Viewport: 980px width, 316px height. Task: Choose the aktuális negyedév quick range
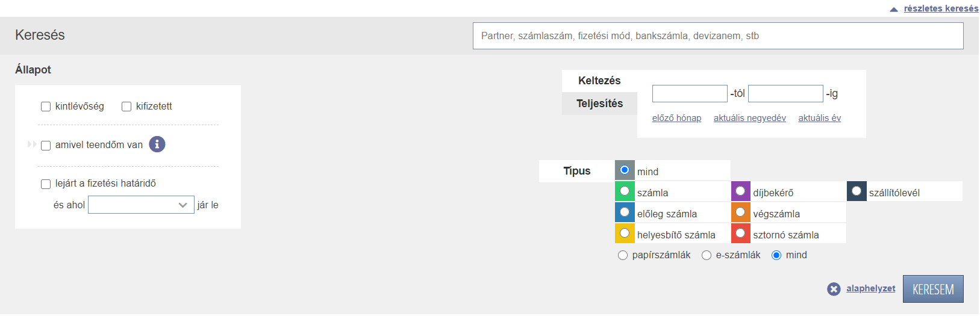coord(749,118)
